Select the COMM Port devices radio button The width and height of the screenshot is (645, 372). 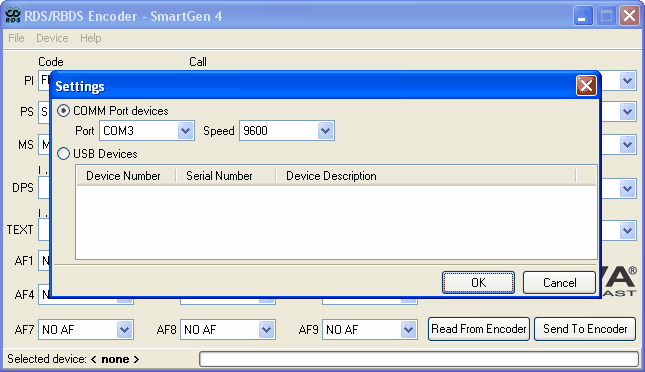(63, 111)
